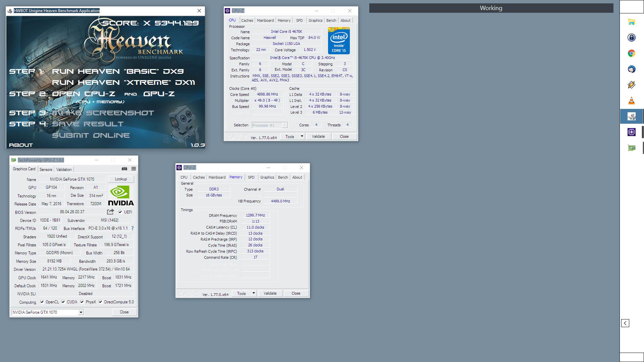Click the BIOS version 86.04.26.00.37
644x362 pixels.
[x=72, y=212]
